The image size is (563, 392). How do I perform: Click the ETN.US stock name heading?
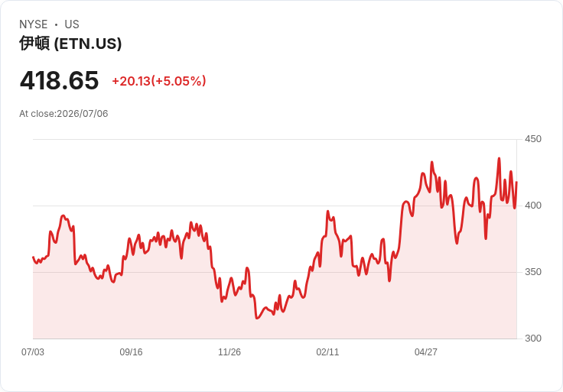pyautogui.click(x=70, y=44)
